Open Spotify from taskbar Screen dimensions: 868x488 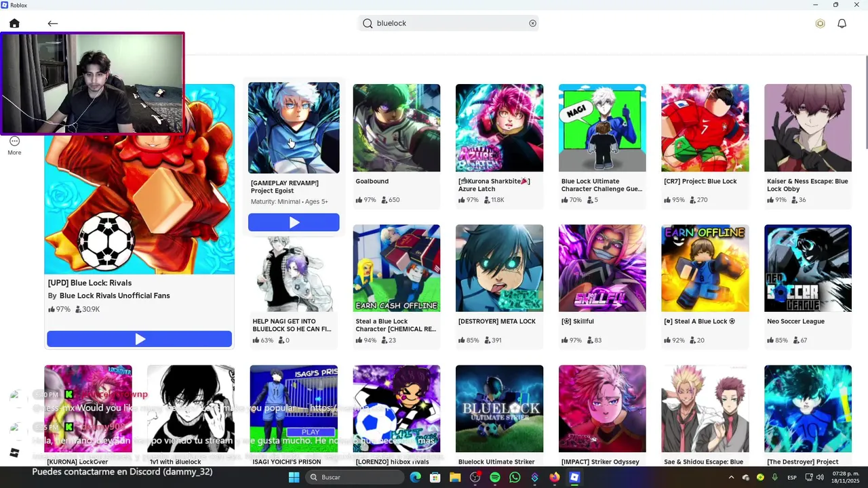point(495,477)
